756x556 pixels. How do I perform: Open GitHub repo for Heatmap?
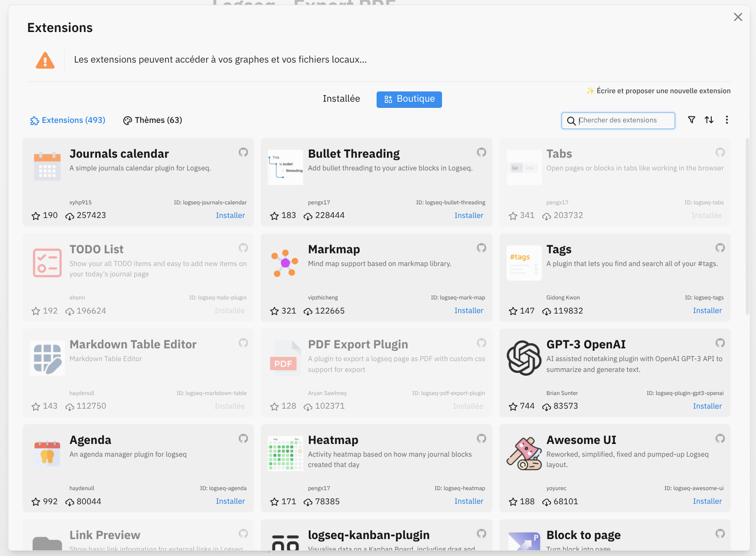pyautogui.click(x=482, y=438)
